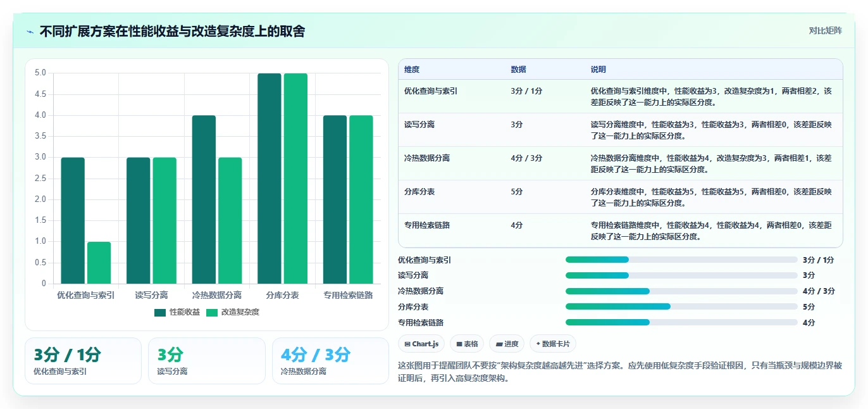The image size is (868, 409).
Task: Select the 改造复杂度 bar for 冷热数据分离
Action: pyautogui.click(x=230, y=220)
